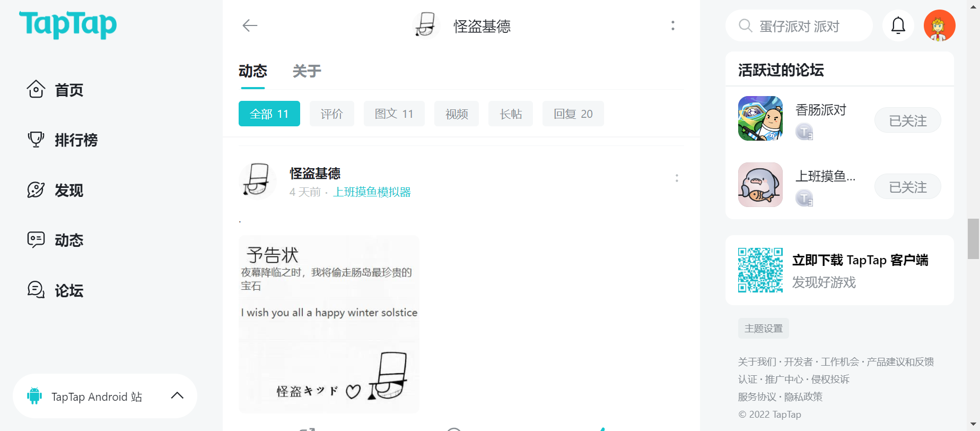Image resolution: width=980 pixels, height=431 pixels.
Task: Click the TapTap logo
Action: [68, 24]
